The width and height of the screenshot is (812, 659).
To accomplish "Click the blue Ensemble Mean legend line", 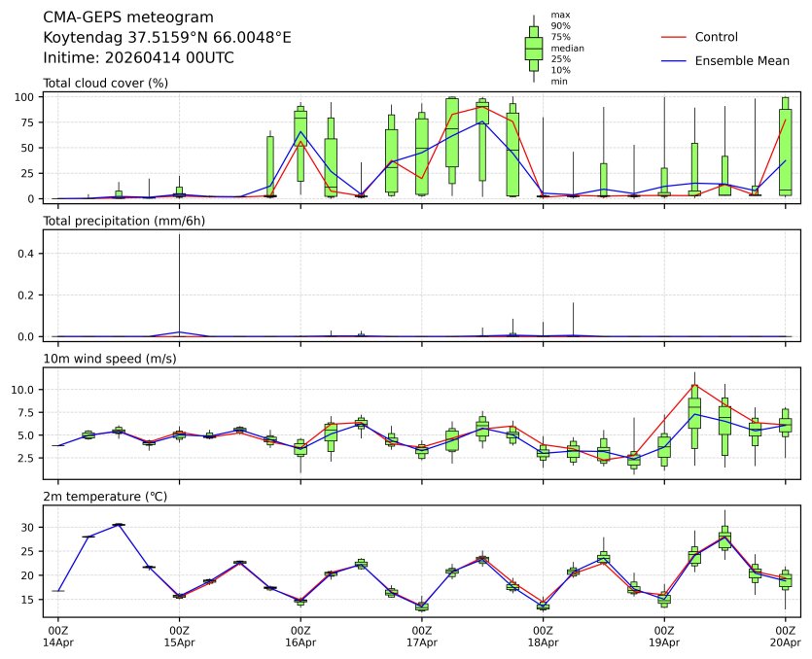I will (x=675, y=61).
